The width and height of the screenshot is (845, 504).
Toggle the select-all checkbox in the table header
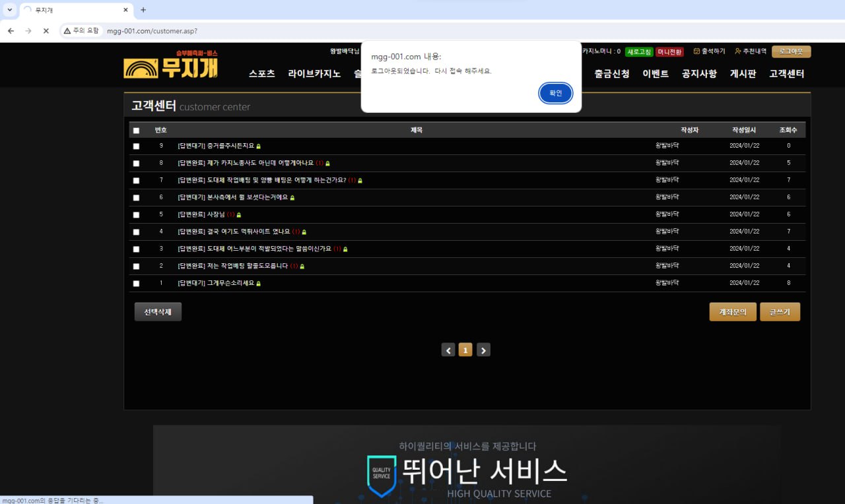click(136, 130)
